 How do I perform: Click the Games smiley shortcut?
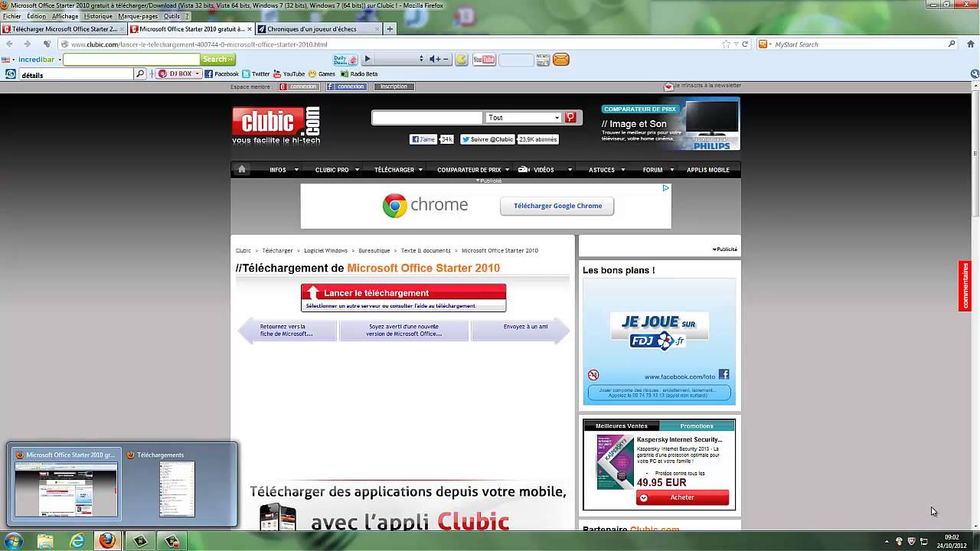[x=322, y=74]
